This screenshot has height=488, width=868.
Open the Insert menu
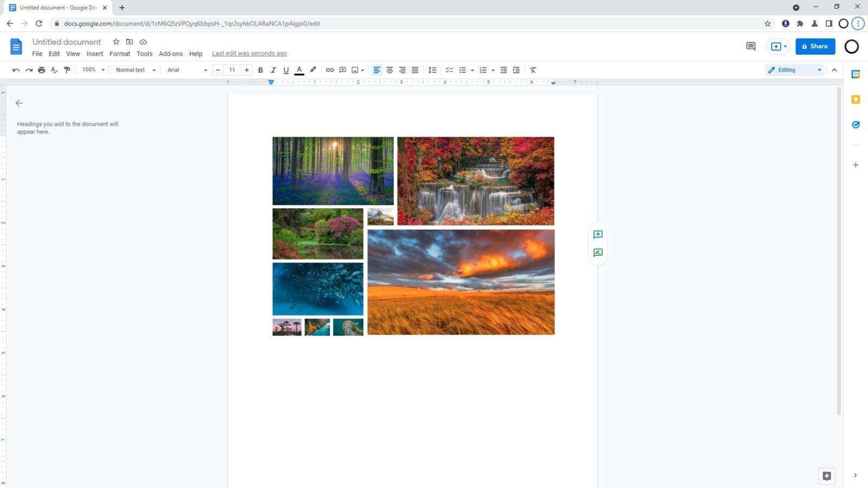[x=94, y=53]
